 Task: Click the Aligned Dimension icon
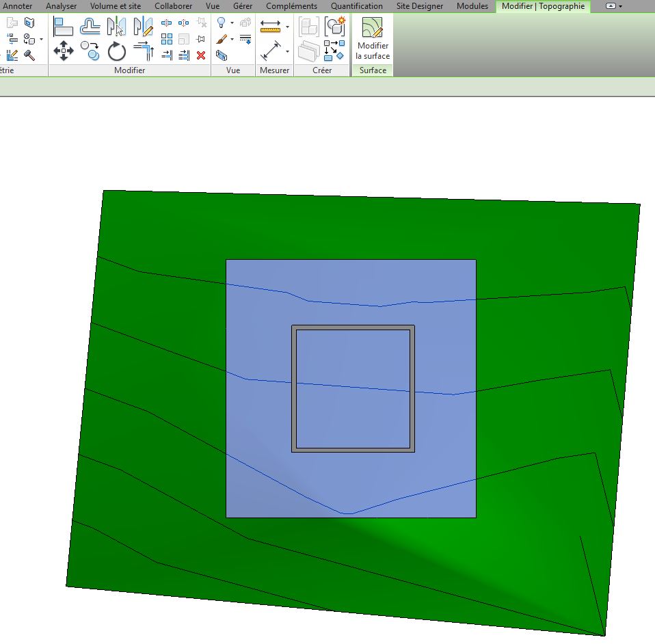pyautogui.click(x=270, y=51)
